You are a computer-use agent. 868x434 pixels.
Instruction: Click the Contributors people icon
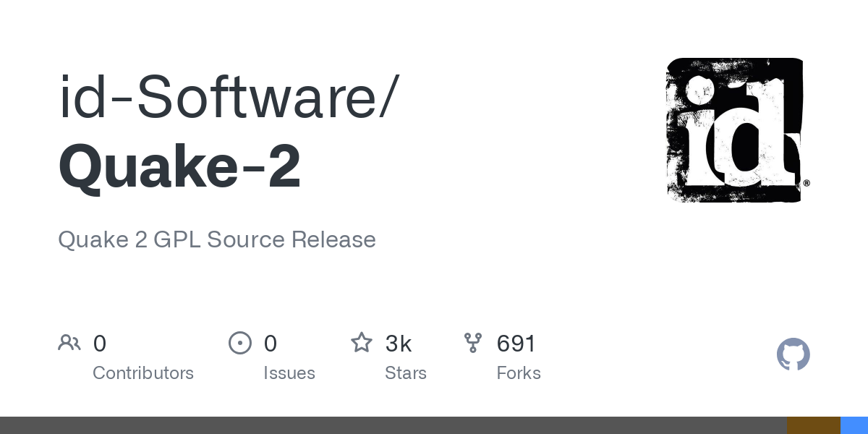coord(69,343)
